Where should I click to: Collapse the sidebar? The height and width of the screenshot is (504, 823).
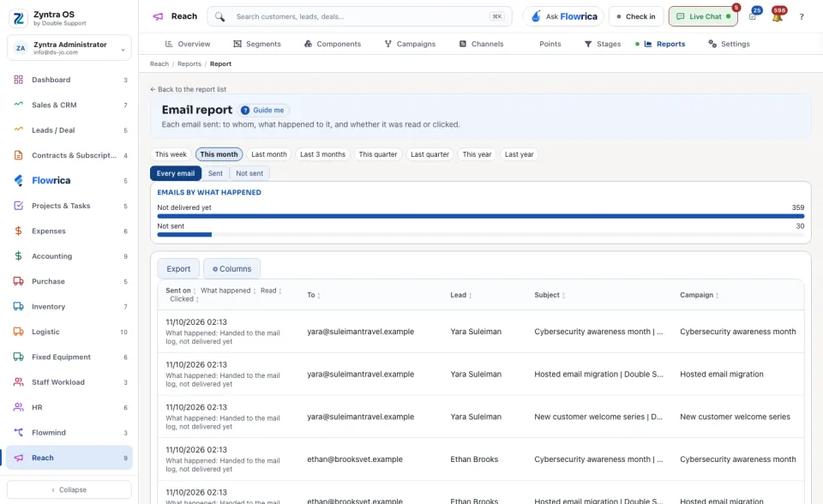pyautogui.click(x=69, y=489)
